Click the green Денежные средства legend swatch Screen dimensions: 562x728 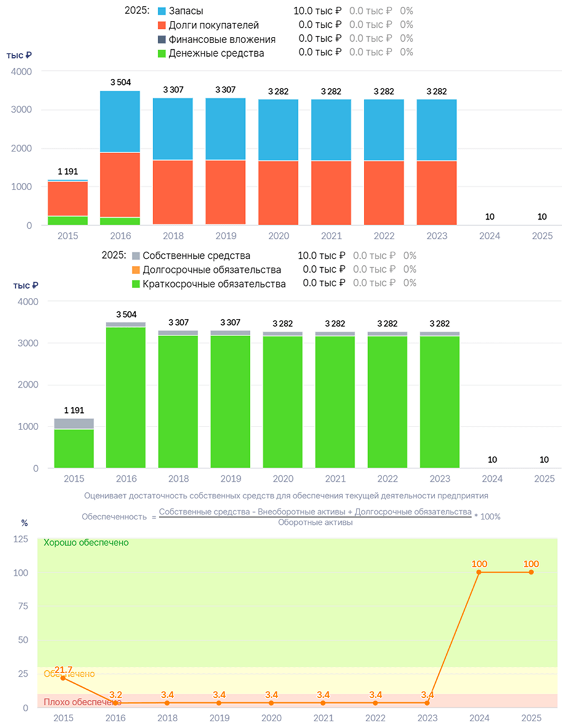tap(162, 54)
